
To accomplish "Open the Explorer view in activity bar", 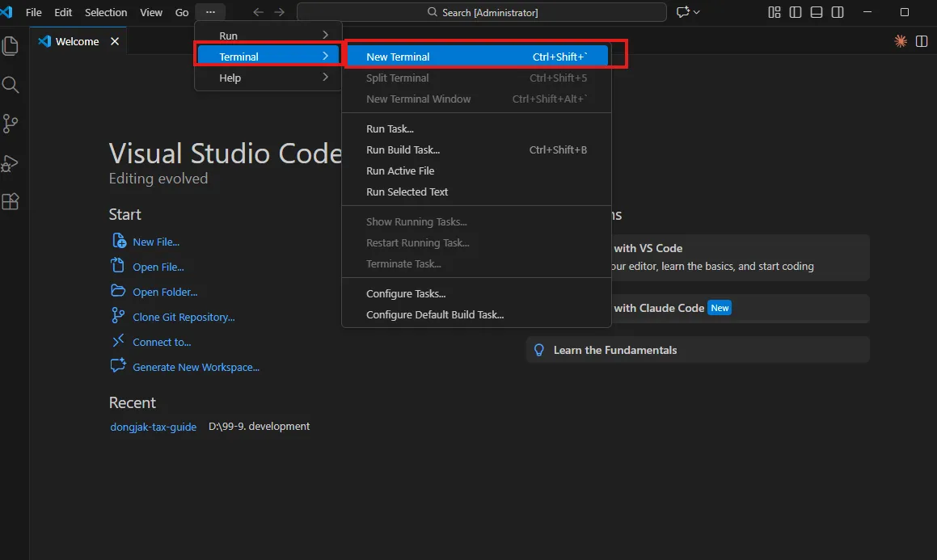I will pos(11,46).
